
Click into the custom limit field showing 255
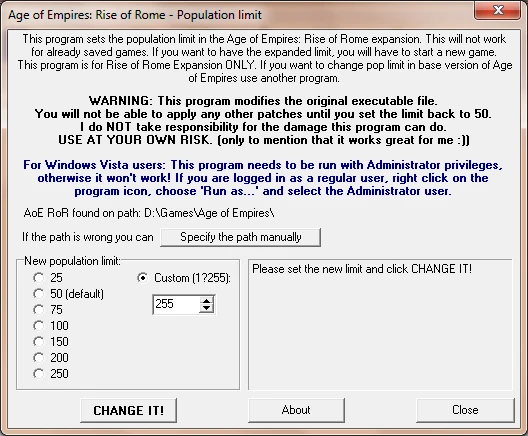click(x=176, y=304)
